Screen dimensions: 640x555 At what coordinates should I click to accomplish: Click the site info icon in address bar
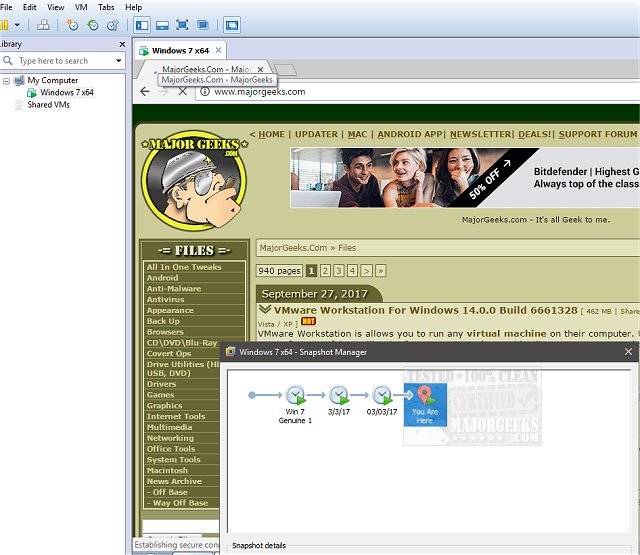click(205, 91)
